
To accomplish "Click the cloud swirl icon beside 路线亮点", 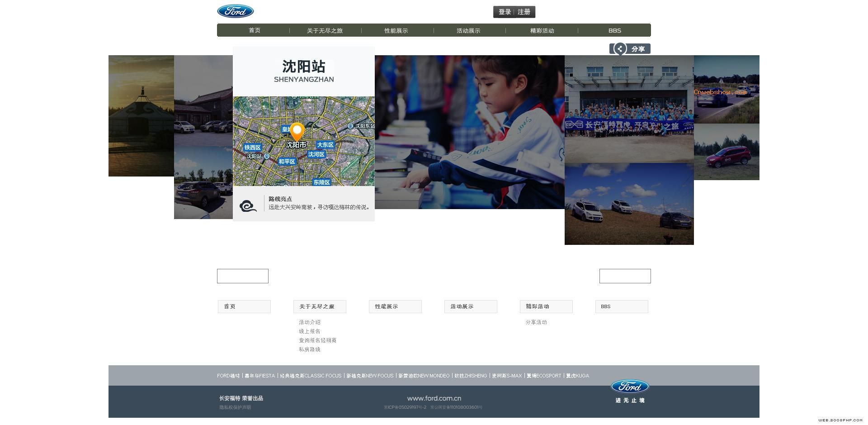I will point(248,206).
